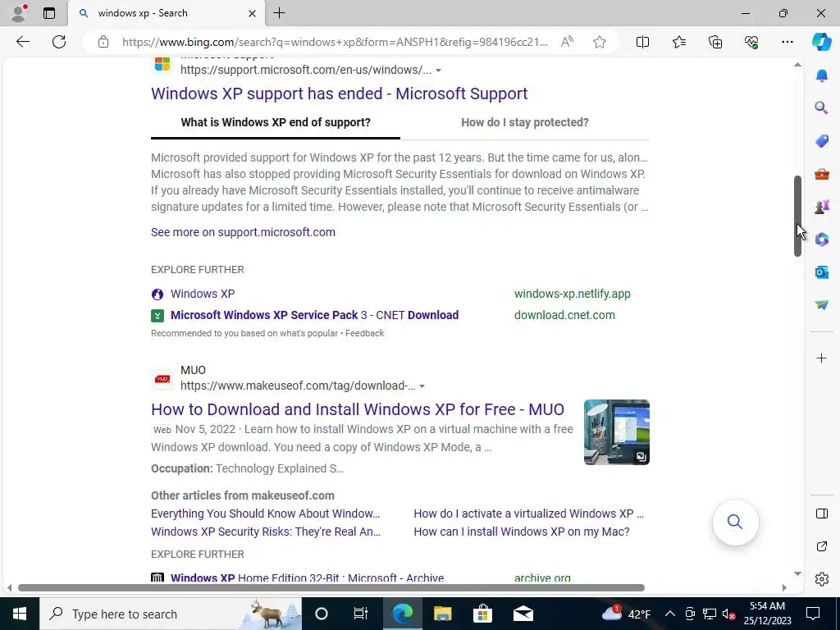Viewport: 840px width, 630px height.
Task: Open the MUO article thumbnail image
Action: 617,432
